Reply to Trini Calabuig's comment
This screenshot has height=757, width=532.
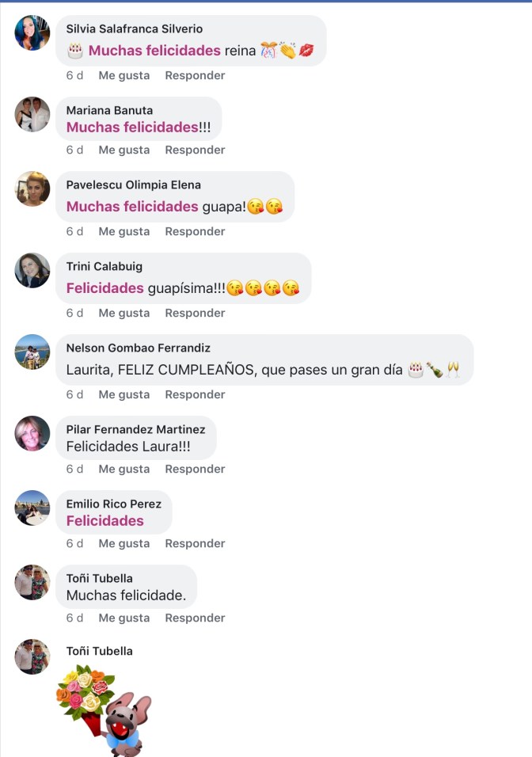tap(195, 313)
